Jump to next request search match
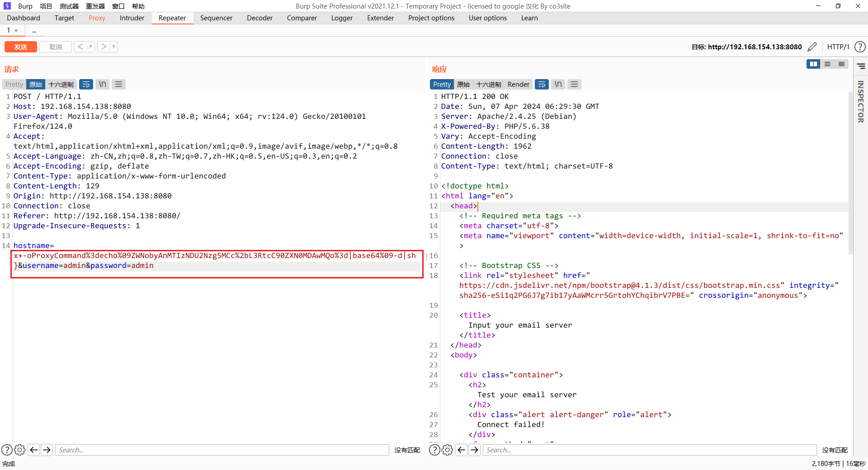The image size is (868, 470). 47,450
